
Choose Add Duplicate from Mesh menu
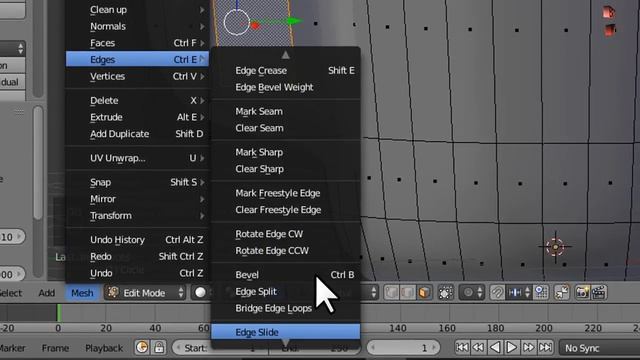click(137, 134)
